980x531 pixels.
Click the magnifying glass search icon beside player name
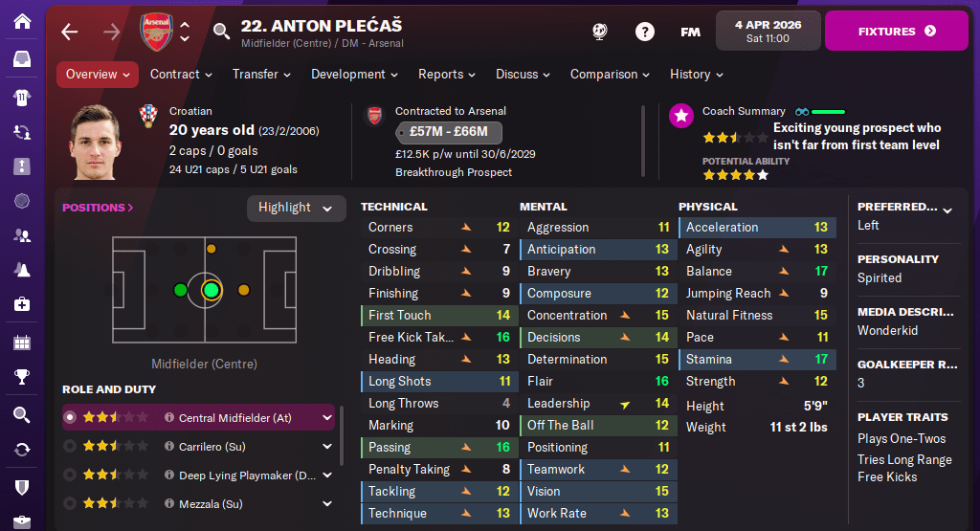(221, 32)
